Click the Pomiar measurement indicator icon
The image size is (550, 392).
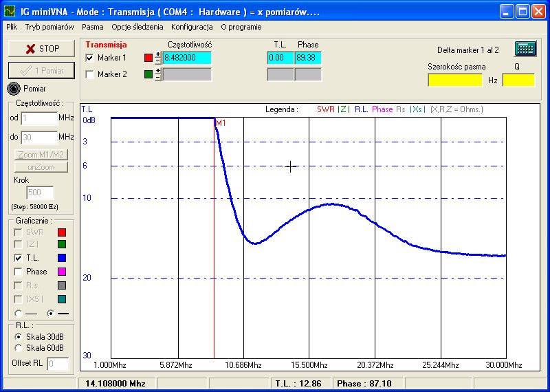point(14,88)
